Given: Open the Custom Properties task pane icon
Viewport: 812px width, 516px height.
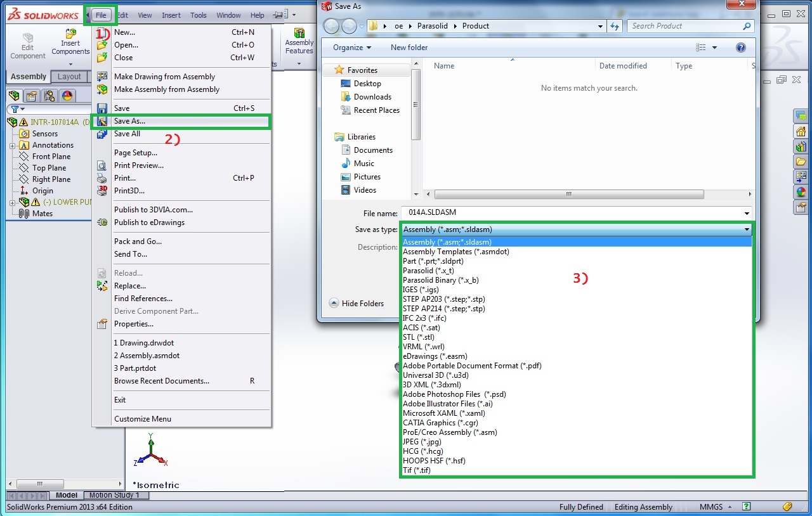Looking at the screenshot, I should coord(801,207).
